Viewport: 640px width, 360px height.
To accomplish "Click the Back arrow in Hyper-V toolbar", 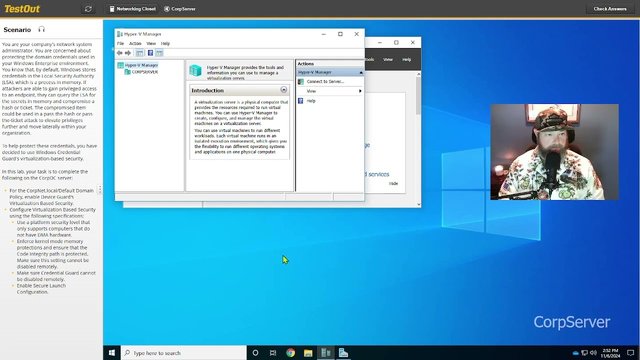I will (120, 53).
